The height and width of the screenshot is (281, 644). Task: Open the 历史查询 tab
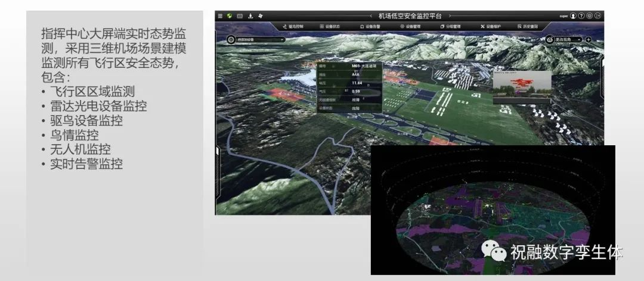(527, 26)
